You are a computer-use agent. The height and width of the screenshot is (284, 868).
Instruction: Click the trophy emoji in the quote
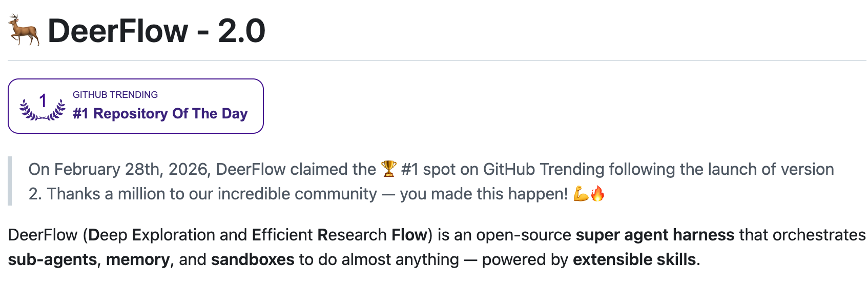pos(388,169)
